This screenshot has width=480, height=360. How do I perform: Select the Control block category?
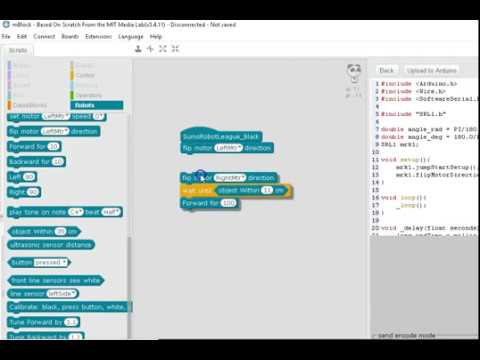pos(85,75)
